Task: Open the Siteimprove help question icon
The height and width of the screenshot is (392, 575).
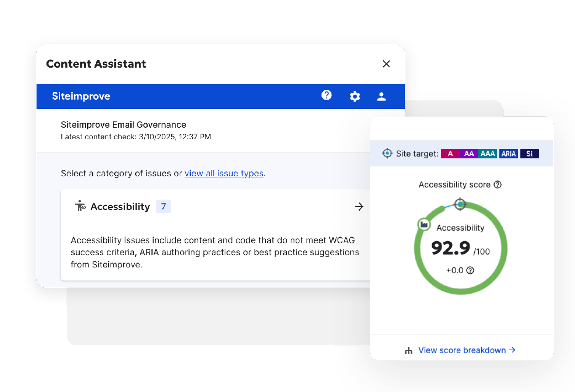Action: (326, 95)
